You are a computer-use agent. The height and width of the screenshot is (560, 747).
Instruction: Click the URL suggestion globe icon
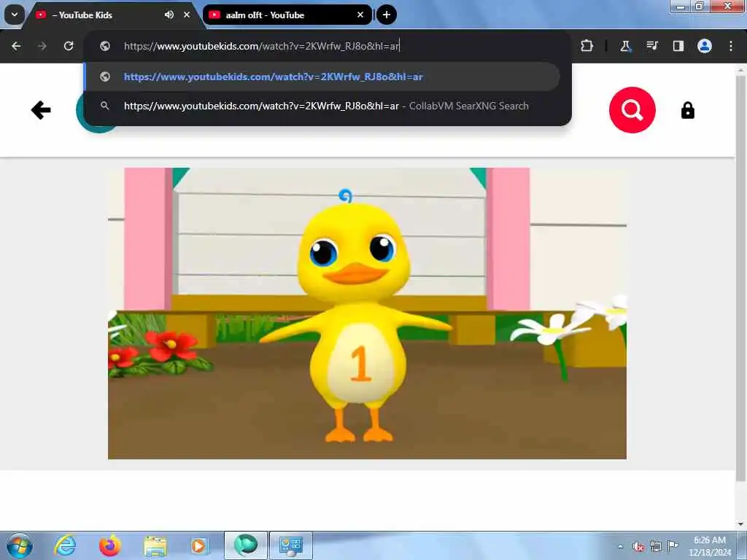tap(105, 77)
